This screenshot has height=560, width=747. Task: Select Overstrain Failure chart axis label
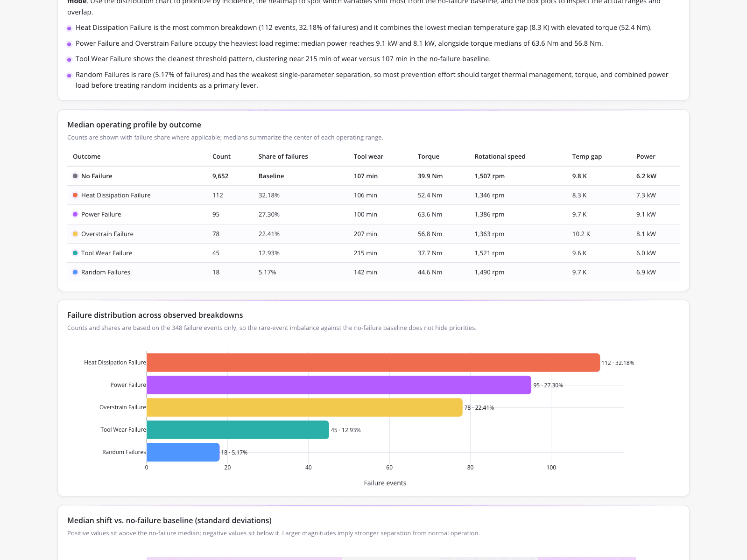click(123, 407)
